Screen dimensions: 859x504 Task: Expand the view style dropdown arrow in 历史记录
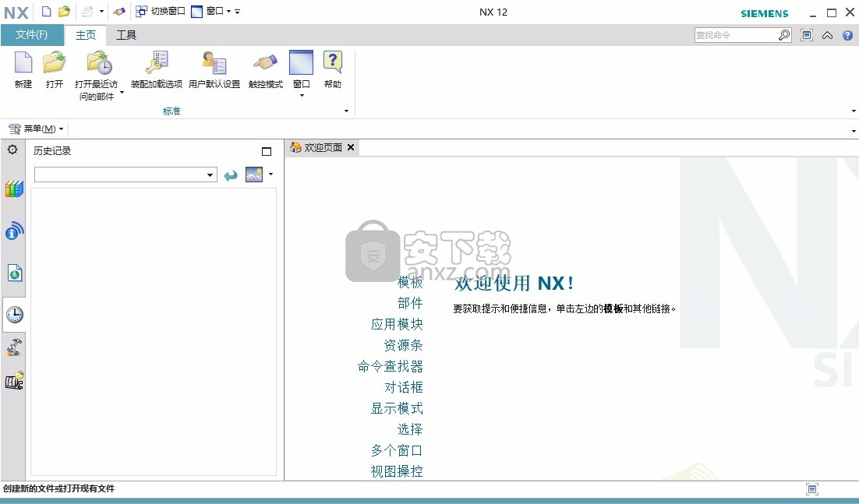tap(270, 174)
